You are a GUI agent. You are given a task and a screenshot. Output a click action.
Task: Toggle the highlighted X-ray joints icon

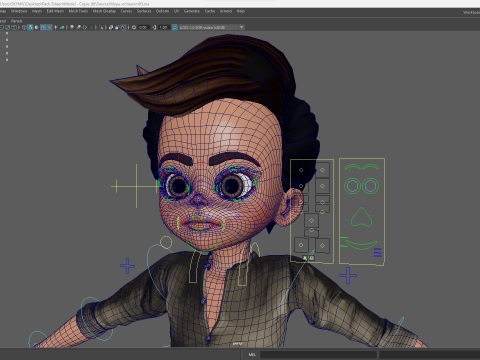(x=123, y=27)
